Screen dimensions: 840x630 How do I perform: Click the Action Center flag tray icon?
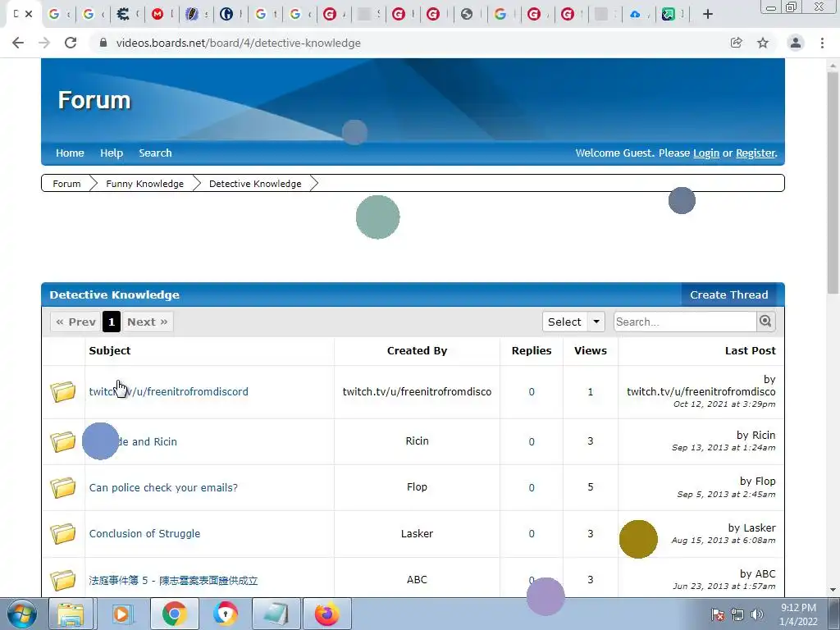(x=718, y=614)
